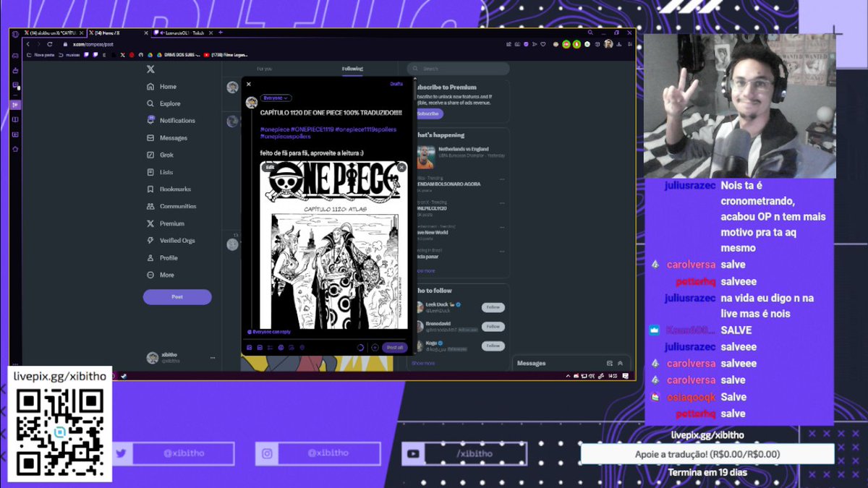Click the emoji icon in compose toolbar
Viewport: 868px width, 488px height.
tap(281, 348)
